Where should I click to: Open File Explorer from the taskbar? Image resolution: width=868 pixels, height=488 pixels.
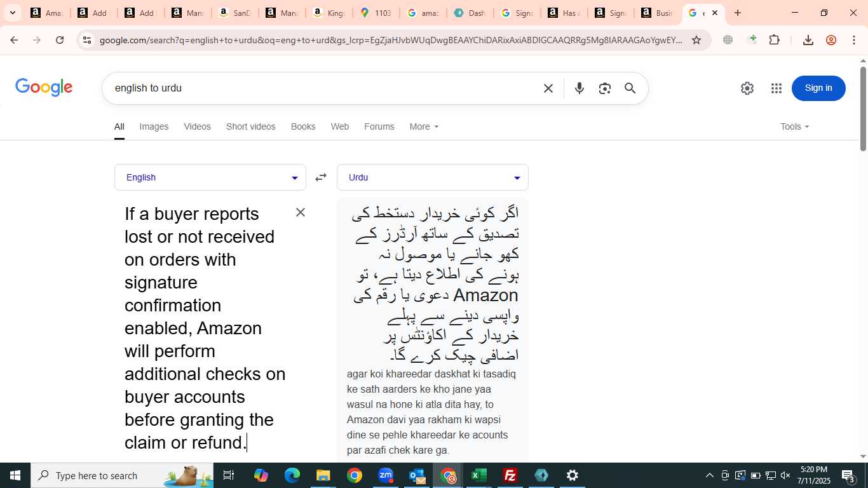coord(323,475)
